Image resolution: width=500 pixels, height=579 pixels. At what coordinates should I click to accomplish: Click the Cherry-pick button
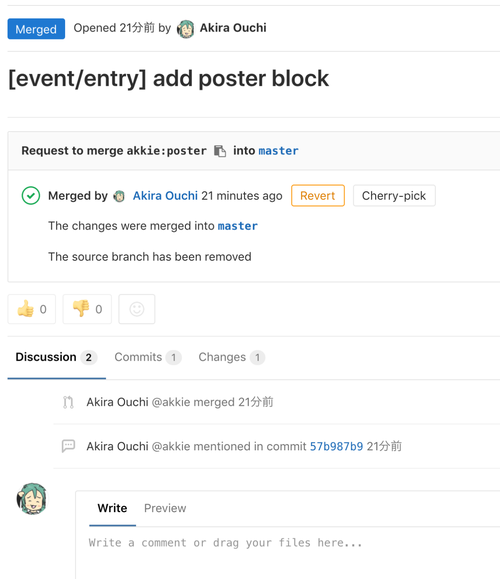pyautogui.click(x=394, y=196)
